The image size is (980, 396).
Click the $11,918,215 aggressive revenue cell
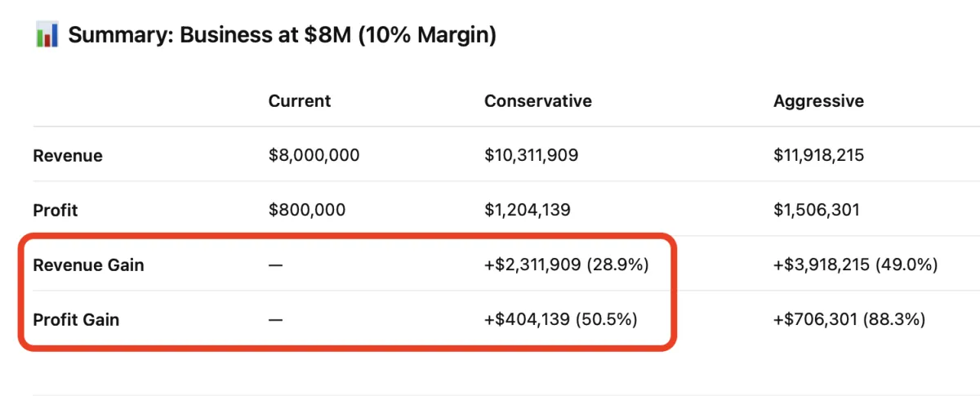point(818,155)
